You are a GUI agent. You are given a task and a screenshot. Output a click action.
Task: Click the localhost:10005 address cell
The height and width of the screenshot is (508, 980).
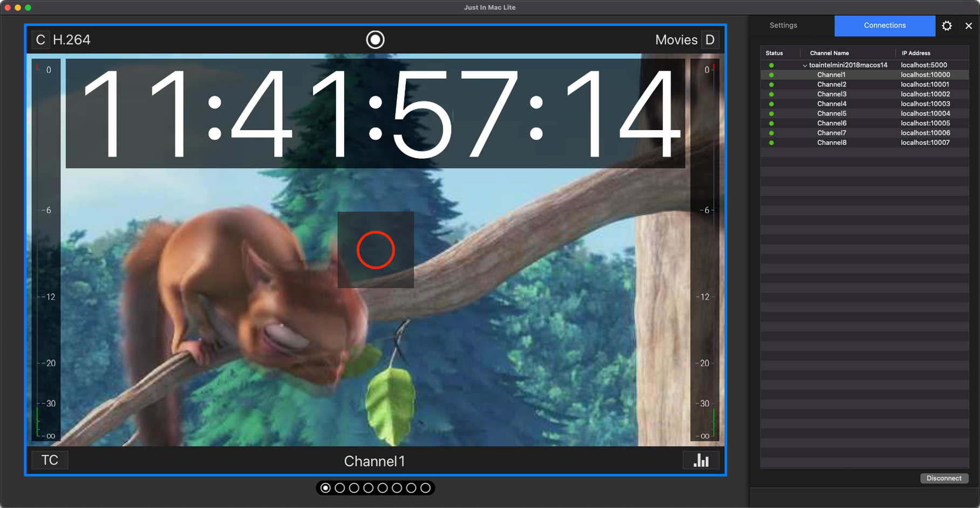click(x=925, y=124)
